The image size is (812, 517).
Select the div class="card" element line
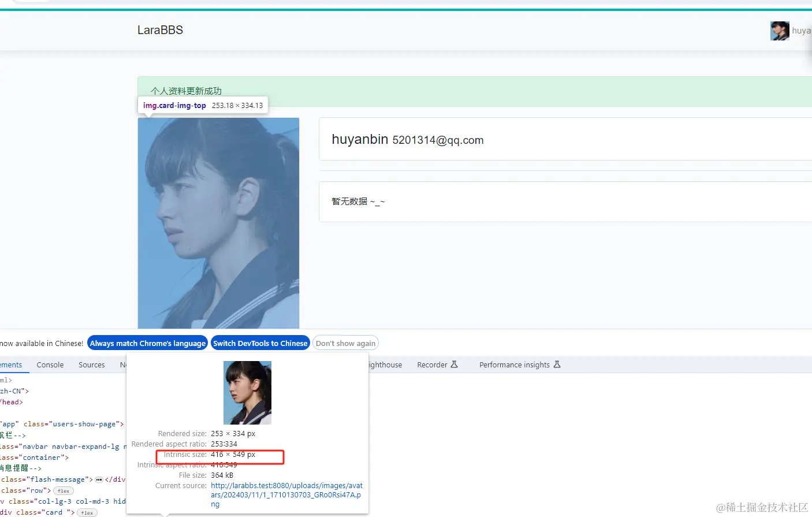click(38, 512)
